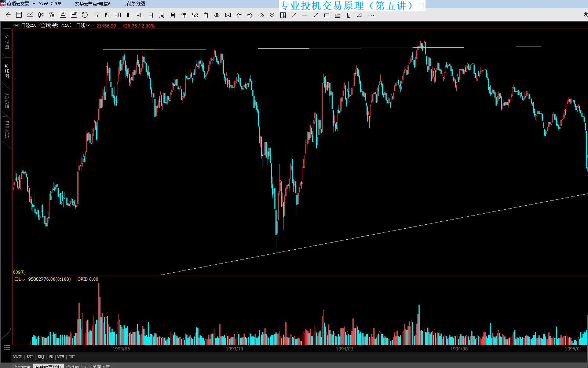
Task: Click the 文华云节点-电信6 server label
Action: (x=92, y=4)
